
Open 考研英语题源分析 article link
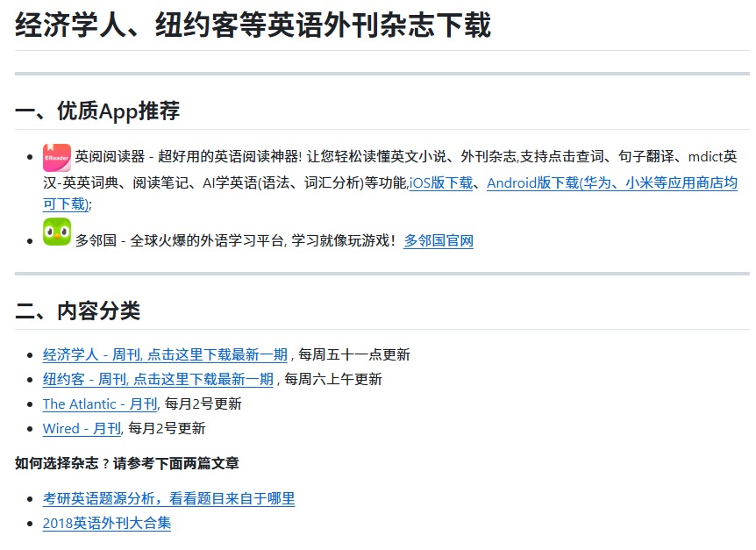(x=168, y=498)
